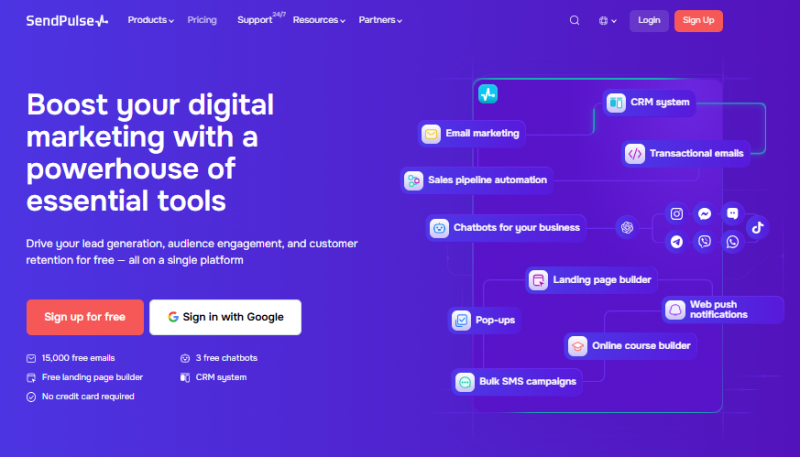Image resolution: width=800 pixels, height=457 pixels.
Task: Click the TikTok icon
Action: tap(757, 227)
